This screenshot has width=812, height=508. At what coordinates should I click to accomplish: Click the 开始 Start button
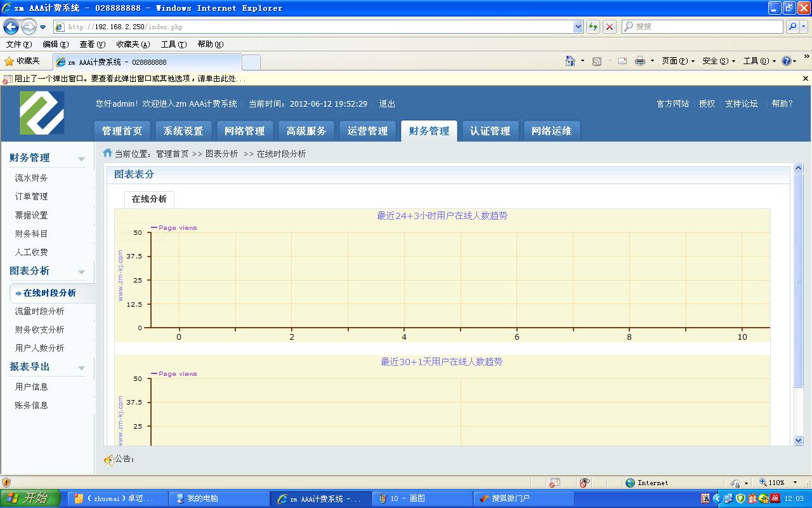(30, 498)
